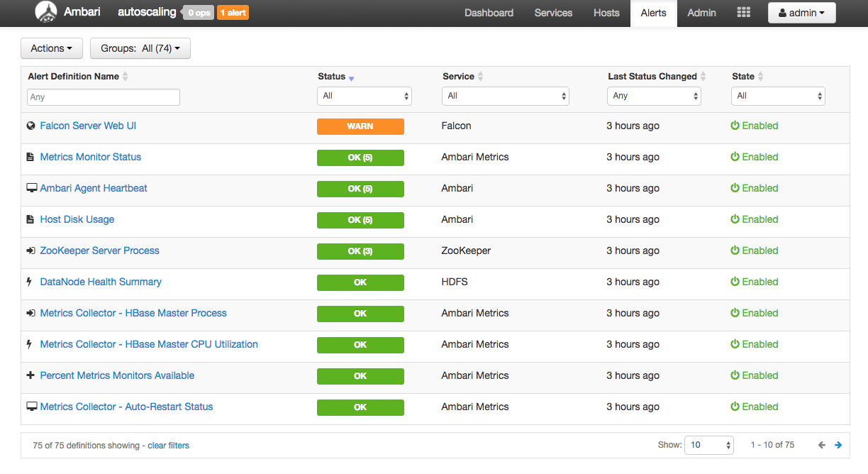Click the monitor icon beside Ambari Agent Heartbeat

pyautogui.click(x=29, y=188)
